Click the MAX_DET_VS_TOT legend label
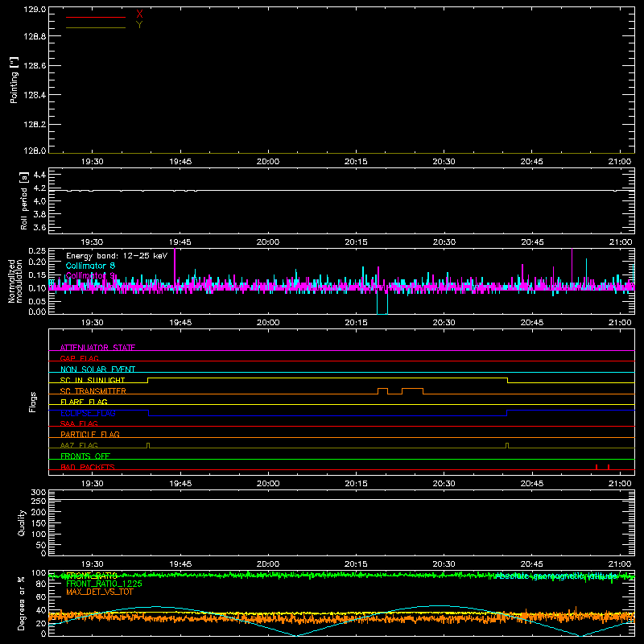The width and height of the screenshot is (644, 644). (99, 592)
